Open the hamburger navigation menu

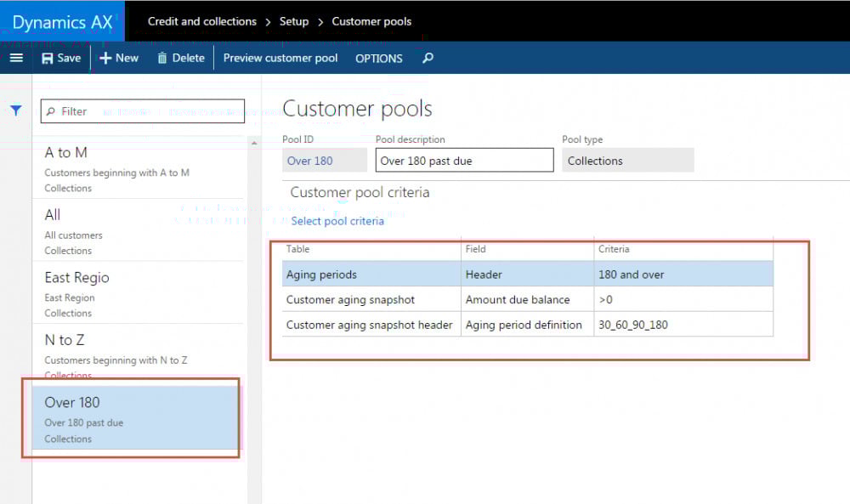(x=16, y=58)
